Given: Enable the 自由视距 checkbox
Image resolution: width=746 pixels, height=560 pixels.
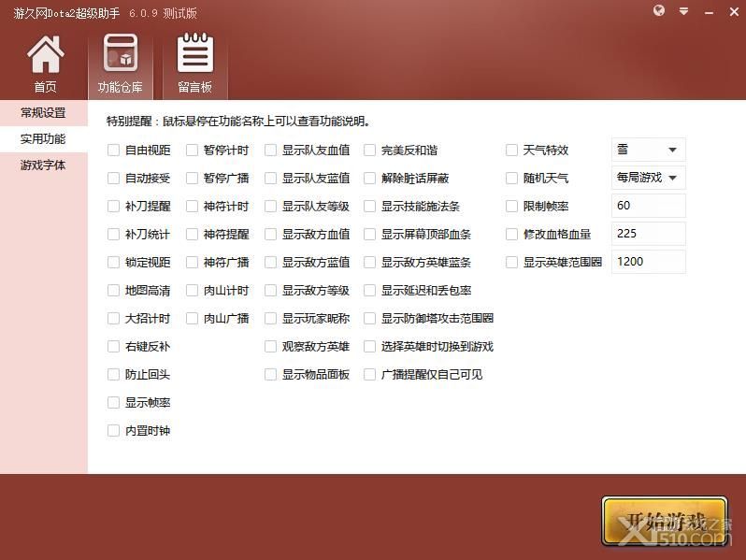Looking at the screenshot, I should tap(113, 151).
